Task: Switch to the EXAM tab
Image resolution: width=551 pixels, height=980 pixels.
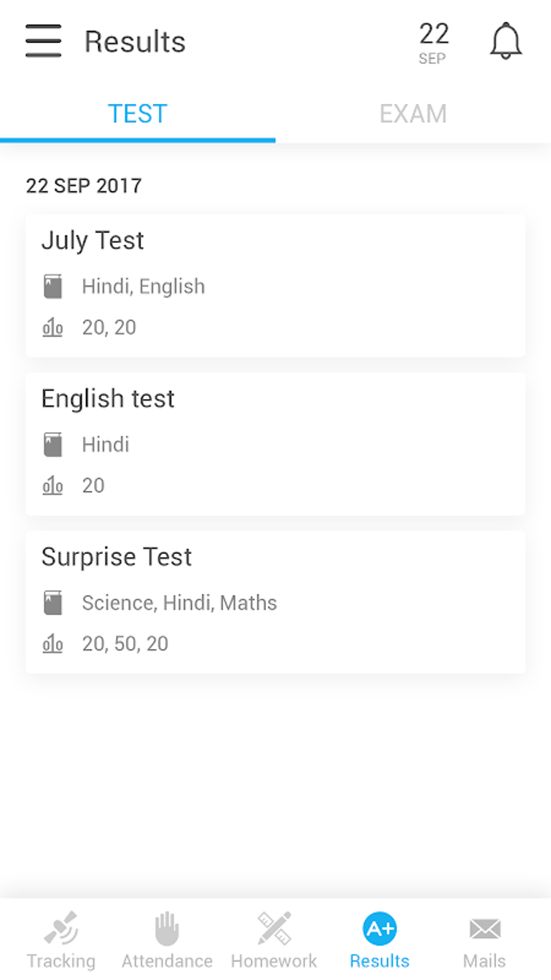Action: tap(413, 114)
